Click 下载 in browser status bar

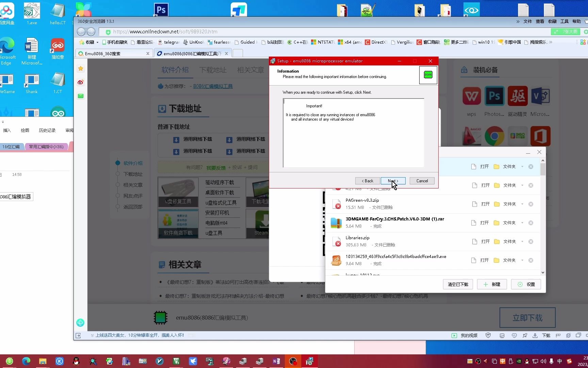click(x=542, y=336)
